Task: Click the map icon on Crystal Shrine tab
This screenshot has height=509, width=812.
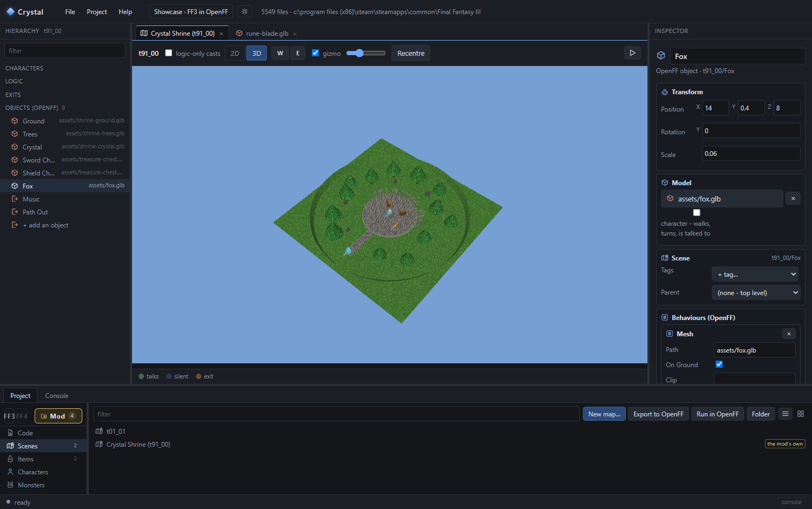Action: 144,33
